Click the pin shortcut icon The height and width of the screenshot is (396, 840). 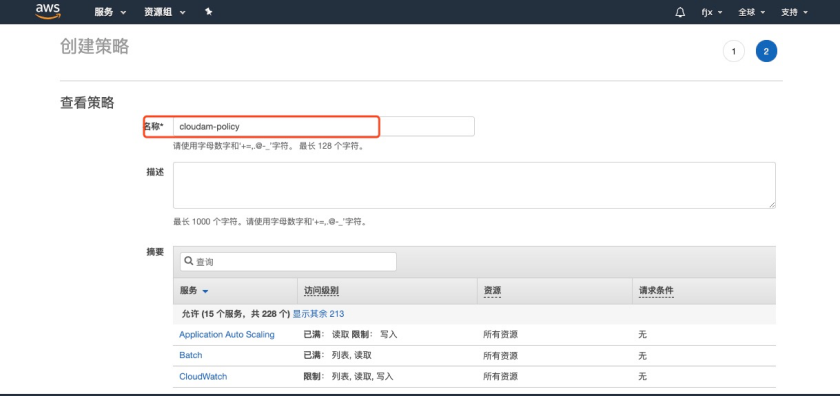pos(208,12)
